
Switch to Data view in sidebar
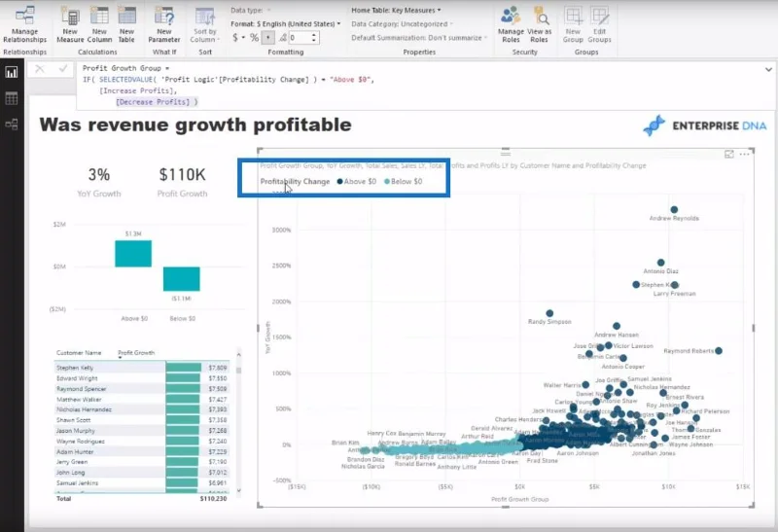click(12, 98)
